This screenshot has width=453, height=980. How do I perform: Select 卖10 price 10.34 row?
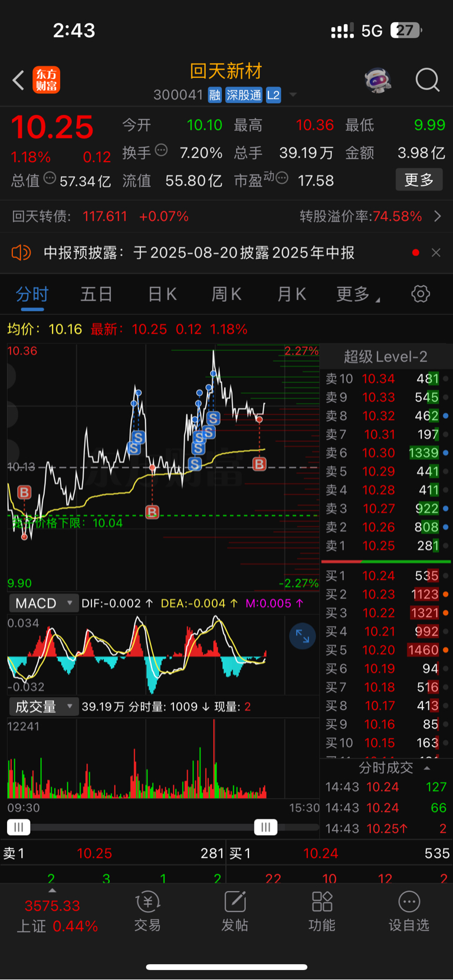pos(386,379)
